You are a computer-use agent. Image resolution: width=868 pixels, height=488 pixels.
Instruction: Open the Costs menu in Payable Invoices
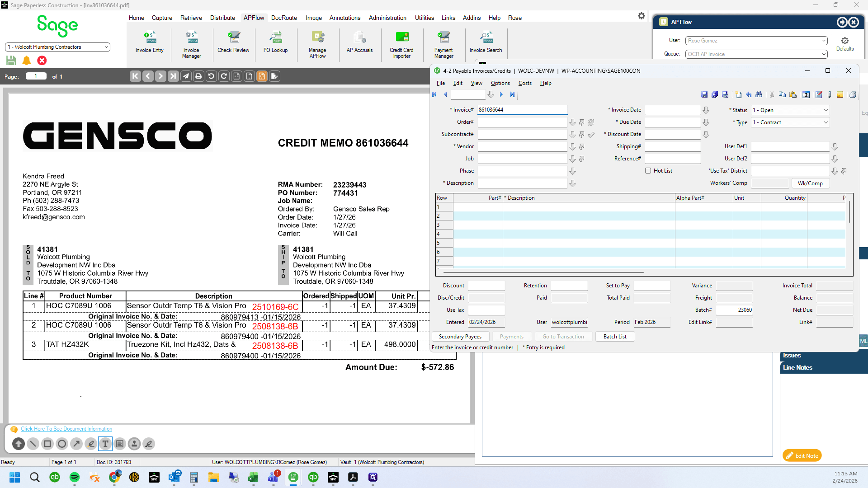tap(524, 83)
